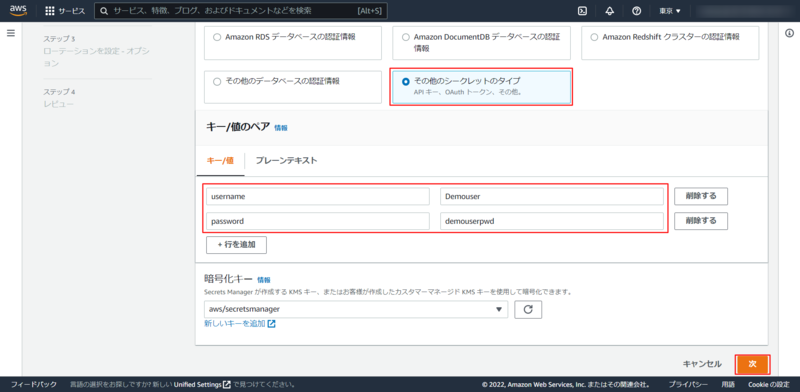The image size is (800, 392).
Task: Open the サービス grid menu
Action: [x=65, y=11]
